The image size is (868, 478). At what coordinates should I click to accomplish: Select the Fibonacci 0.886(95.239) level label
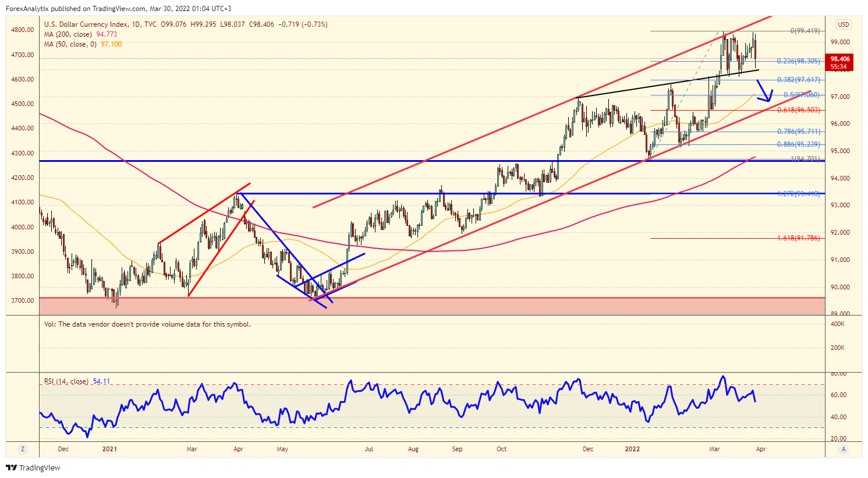tap(799, 144)
